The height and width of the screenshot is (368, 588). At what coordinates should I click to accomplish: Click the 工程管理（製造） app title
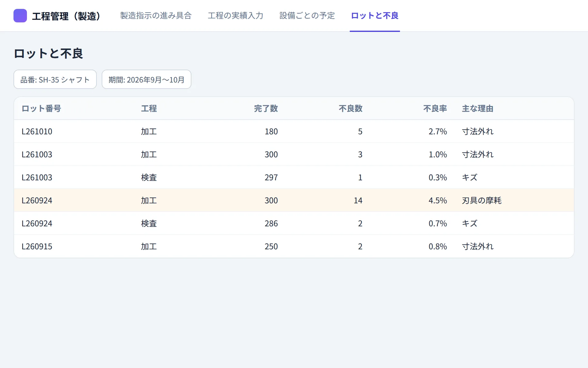66,16
